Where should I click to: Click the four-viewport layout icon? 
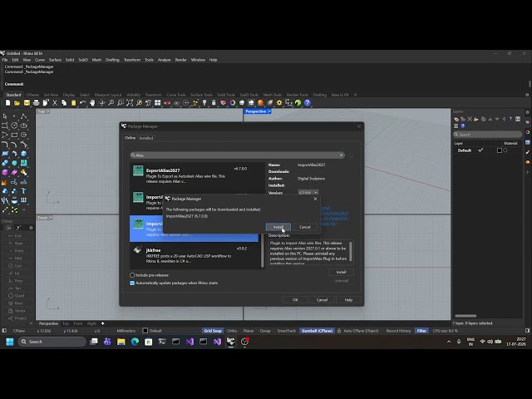pyautogui.click(x=158, y=103)
